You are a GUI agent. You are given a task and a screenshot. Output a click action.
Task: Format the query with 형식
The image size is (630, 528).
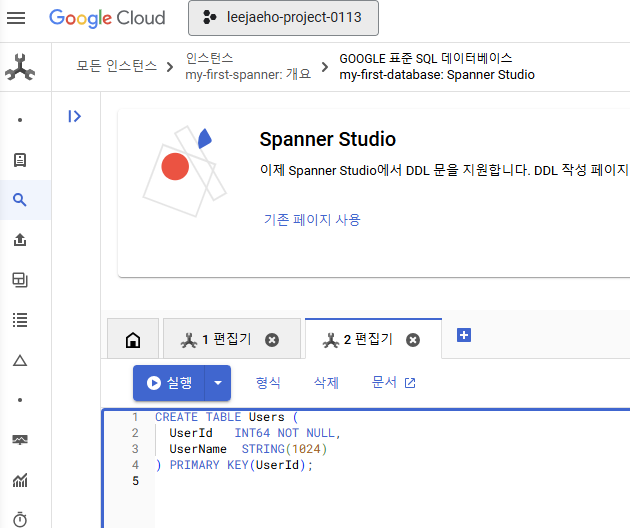[x=268, y=383]
